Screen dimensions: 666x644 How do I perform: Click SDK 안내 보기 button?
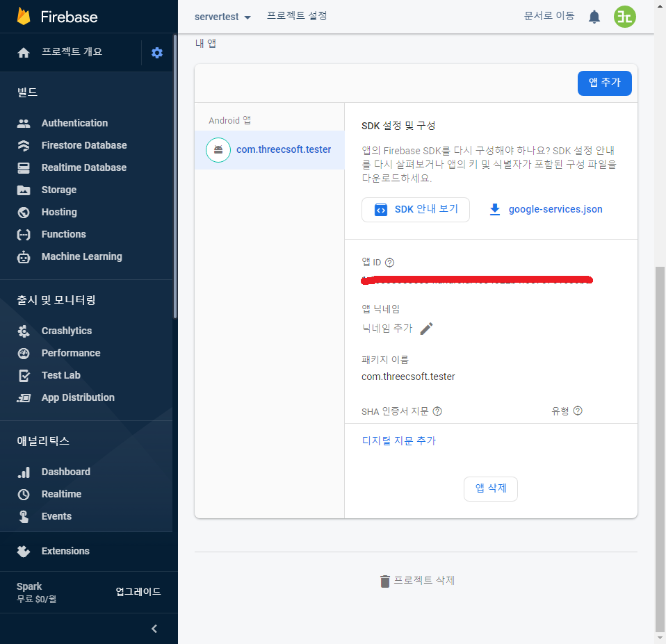tap(416, 209)
